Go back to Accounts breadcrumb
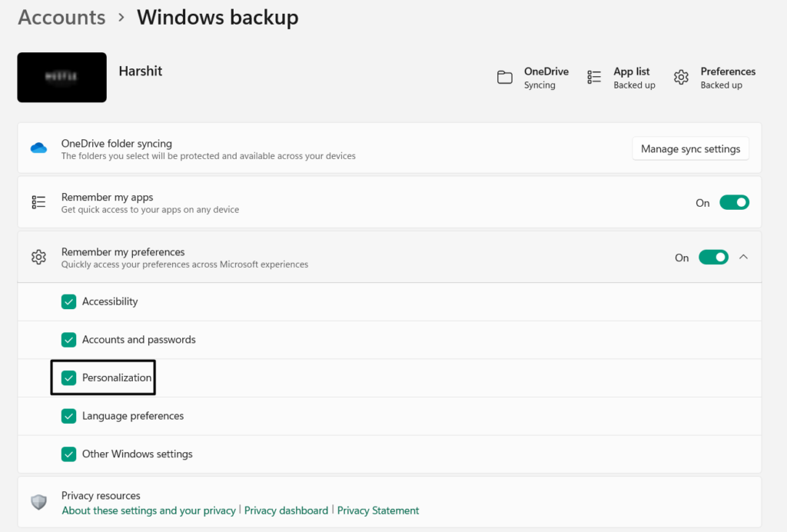The width and height of the screenshot is (787, 532). 61,18
